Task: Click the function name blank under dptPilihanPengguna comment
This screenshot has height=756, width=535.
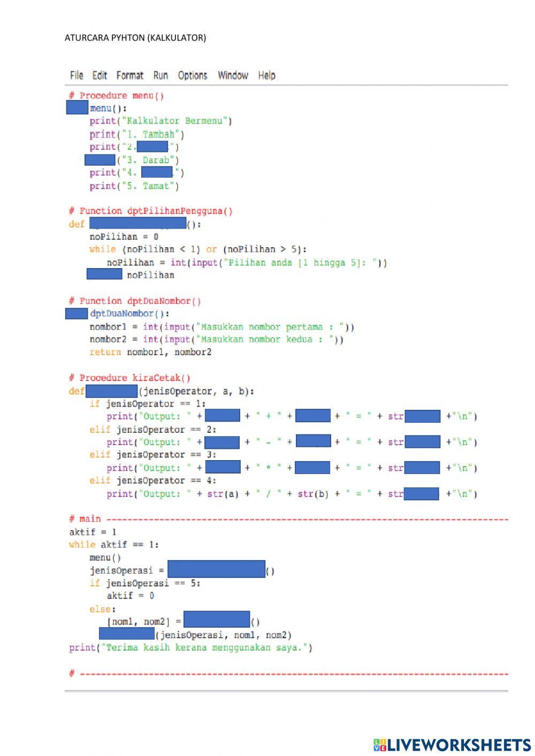Action: coord(137,223)
